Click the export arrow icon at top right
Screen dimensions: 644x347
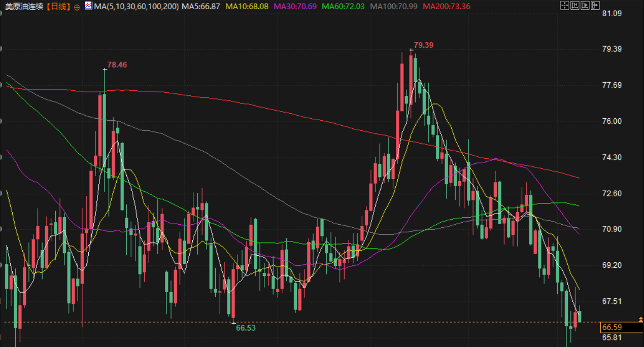(595, 6)
